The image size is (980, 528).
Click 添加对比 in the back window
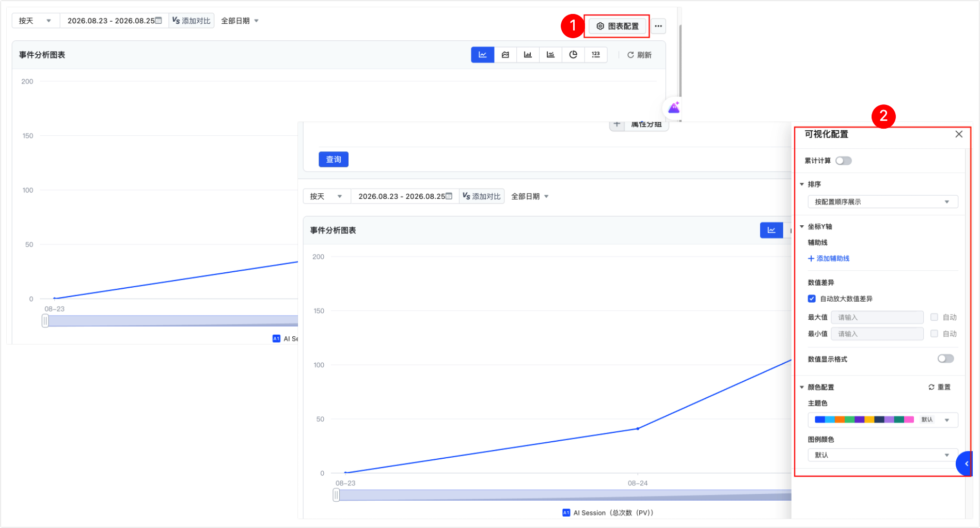click(192, 21)
